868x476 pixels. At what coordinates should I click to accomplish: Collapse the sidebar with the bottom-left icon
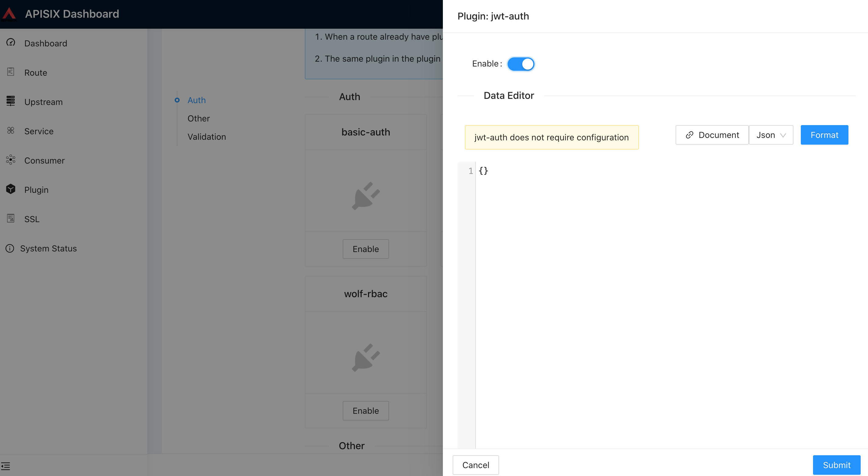coord(6,466)
